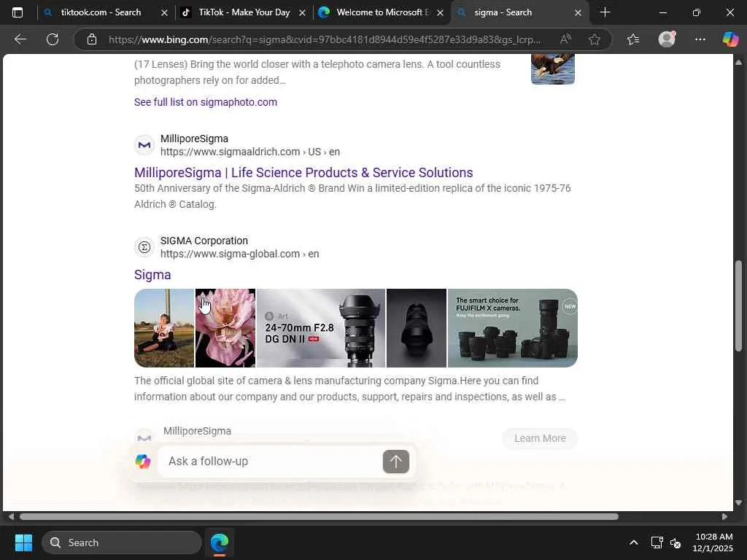The height and width of the screenshot is (560, 747).
Task: Click the horizontal scrollbar left arrow
Action: pos(10,517)
